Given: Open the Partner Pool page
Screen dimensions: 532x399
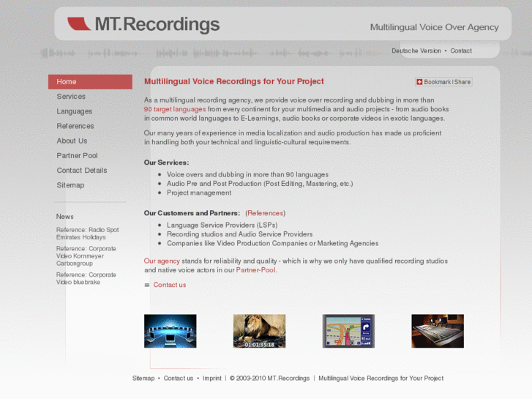Looking at the screenshot, I should 77,155.
